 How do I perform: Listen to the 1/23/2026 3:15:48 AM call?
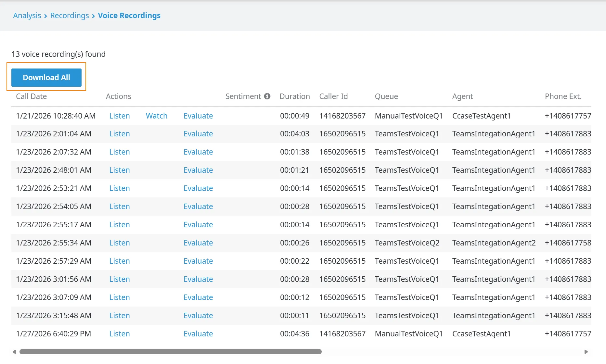point(120,316)
